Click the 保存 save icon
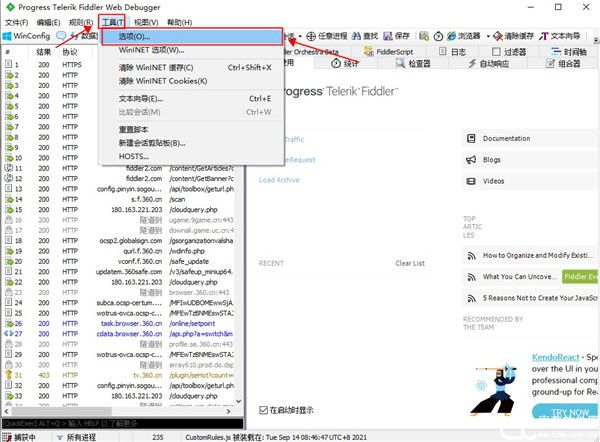This screenshot has width=600, height=442. (388, 36)
